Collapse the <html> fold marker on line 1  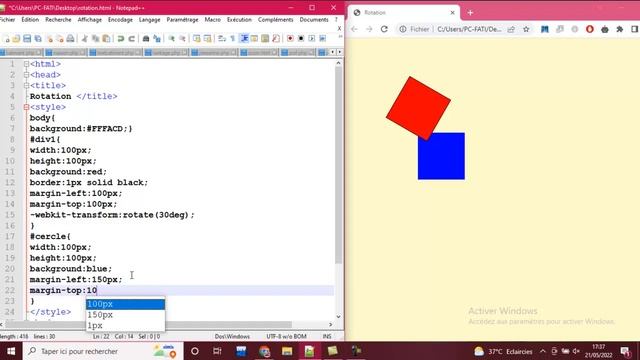pos(27,64)
